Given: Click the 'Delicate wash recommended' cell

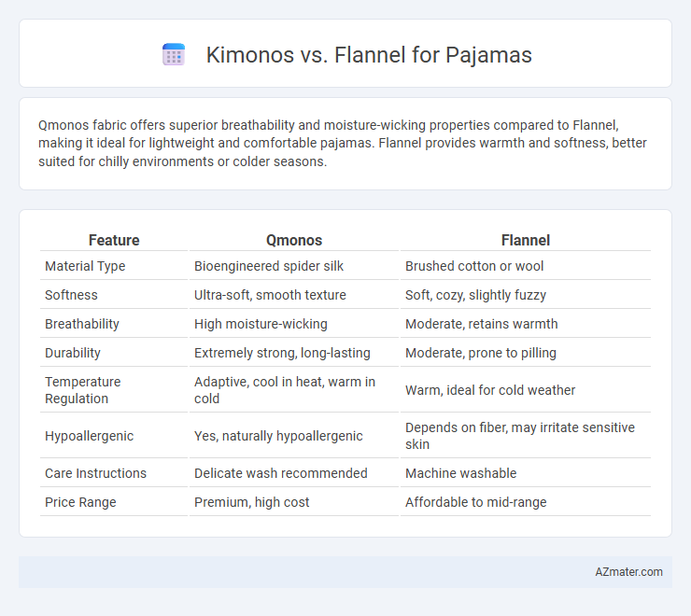Looking at the screenshot, I should click(x=281, y=473).
